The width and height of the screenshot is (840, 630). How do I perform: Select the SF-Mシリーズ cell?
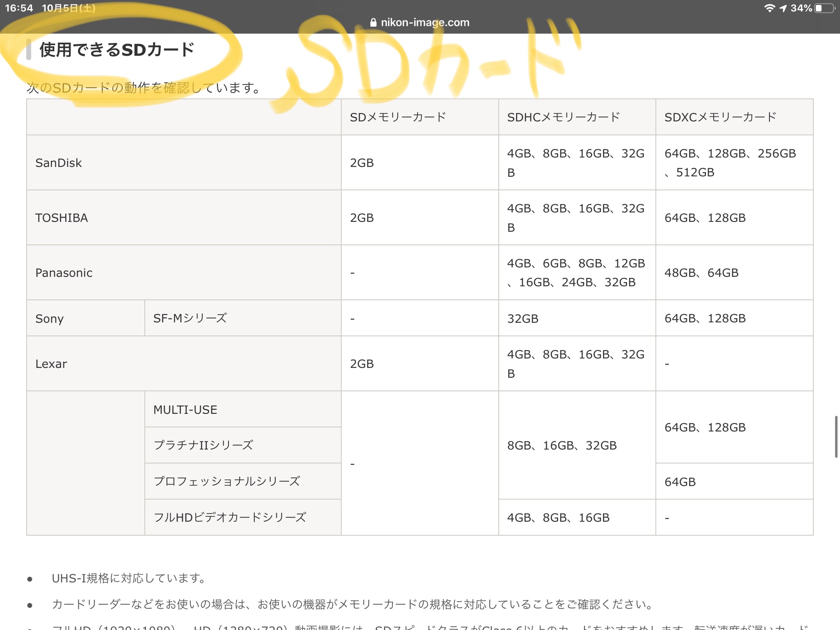click(243, 318)
